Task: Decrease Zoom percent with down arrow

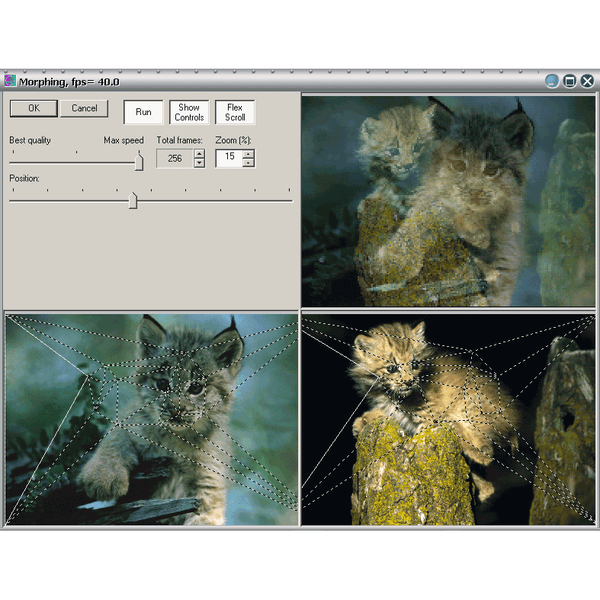Action: tap(248, 163)
